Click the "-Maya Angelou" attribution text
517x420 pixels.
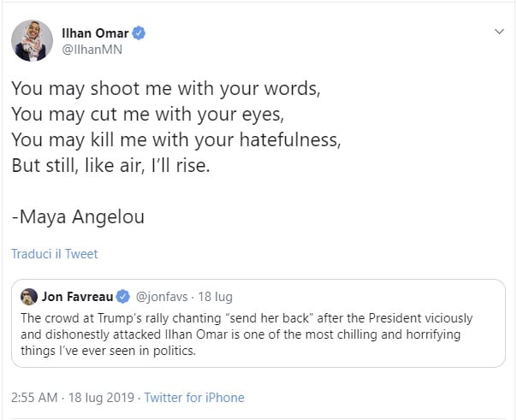78,217
